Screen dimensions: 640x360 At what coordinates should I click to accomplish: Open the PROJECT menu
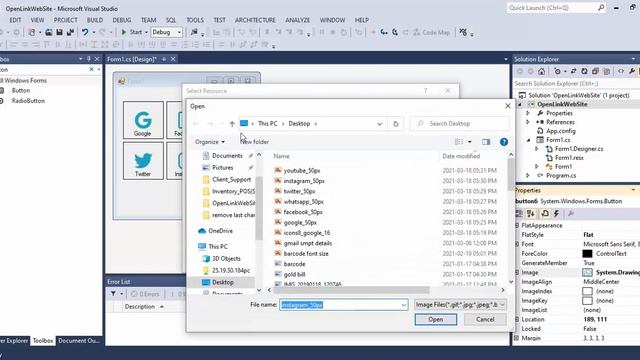65,20
